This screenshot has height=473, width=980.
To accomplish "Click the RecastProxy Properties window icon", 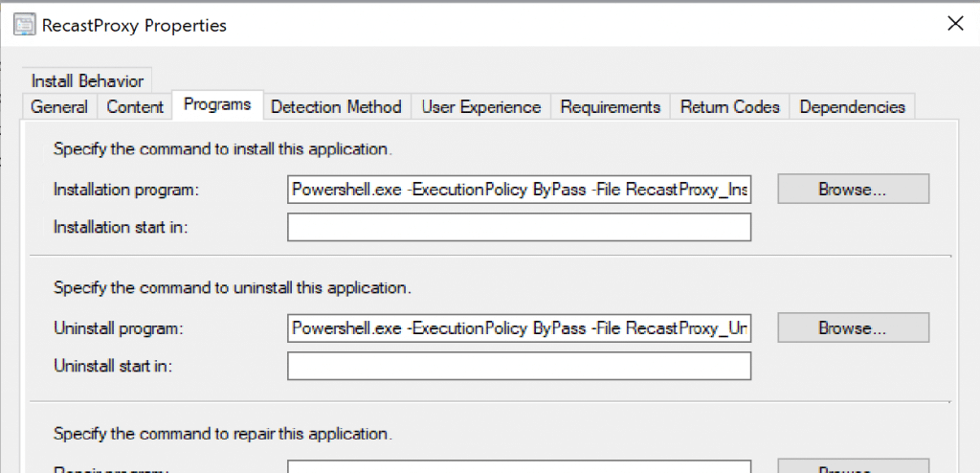I will (x=25, y=26).
